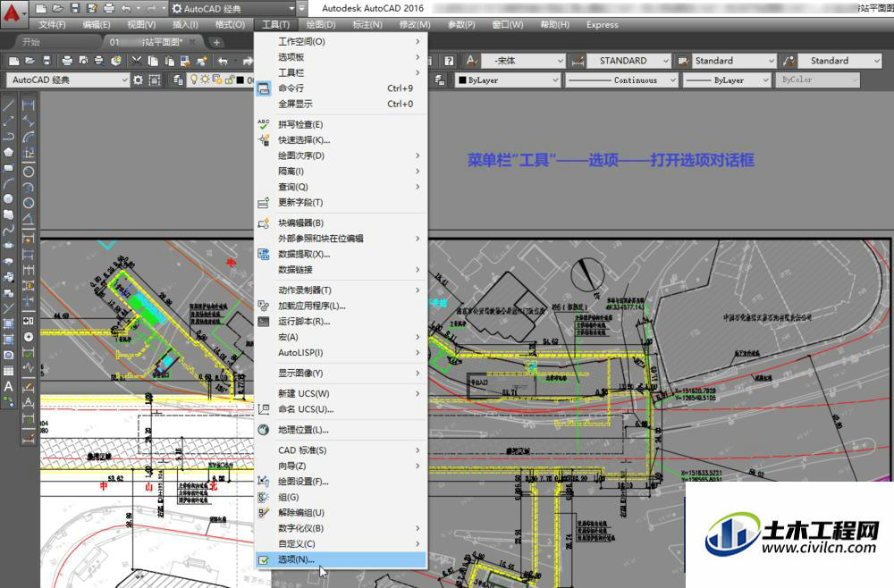Click 加载应用程序(L)... menu entry

click(341, 306)
